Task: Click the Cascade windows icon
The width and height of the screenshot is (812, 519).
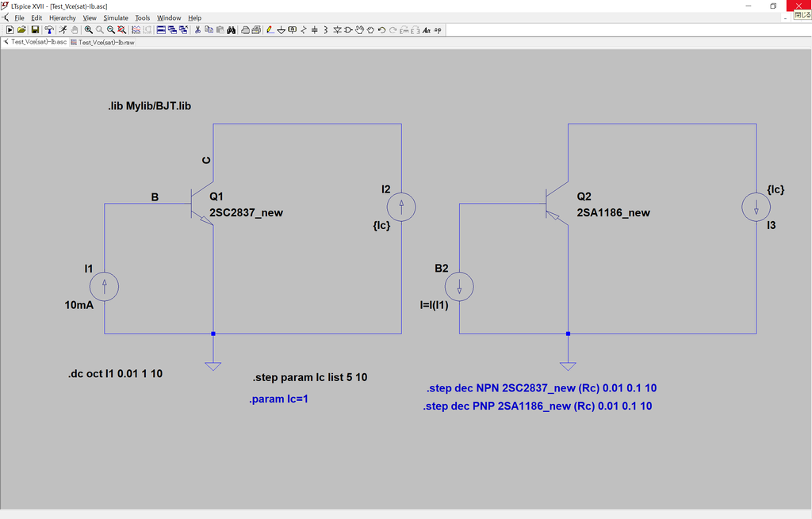Action: pos(172,30)
